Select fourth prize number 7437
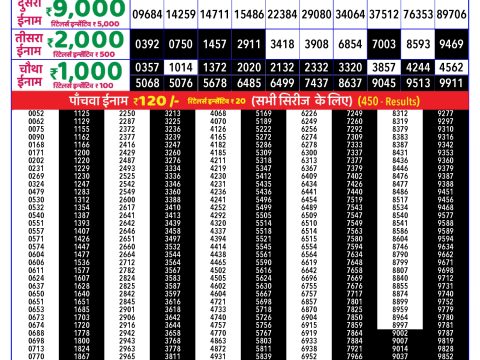480x360 pixels. tap(316, 83)
